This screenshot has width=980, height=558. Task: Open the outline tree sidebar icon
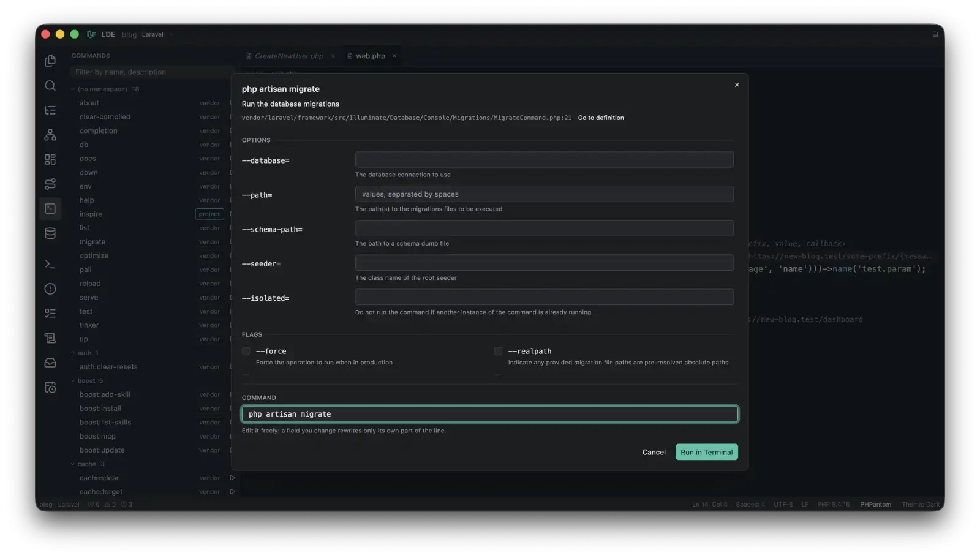click(x=50, y=110)
